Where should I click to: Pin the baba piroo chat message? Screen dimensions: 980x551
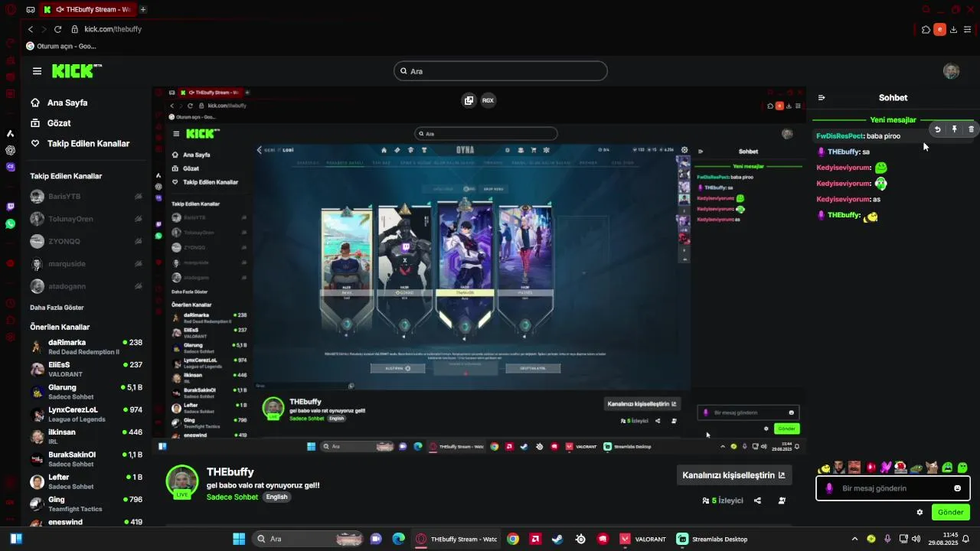(955, 129)
